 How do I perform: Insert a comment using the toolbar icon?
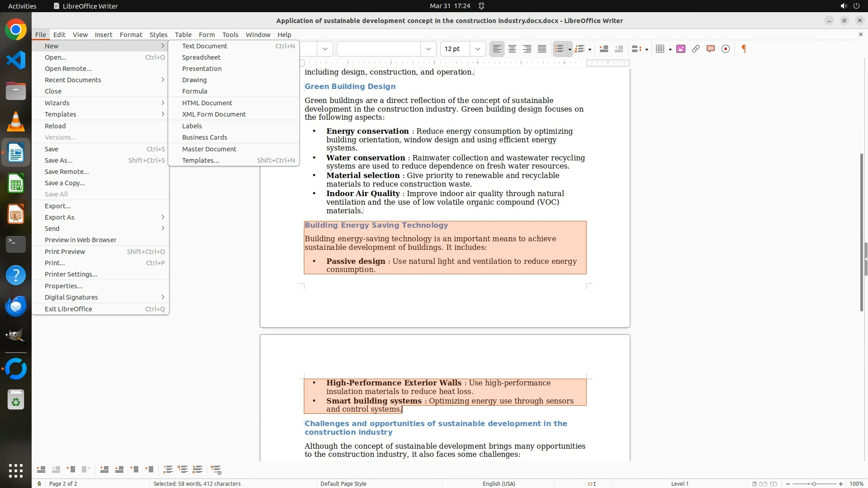tap(710, 49)
